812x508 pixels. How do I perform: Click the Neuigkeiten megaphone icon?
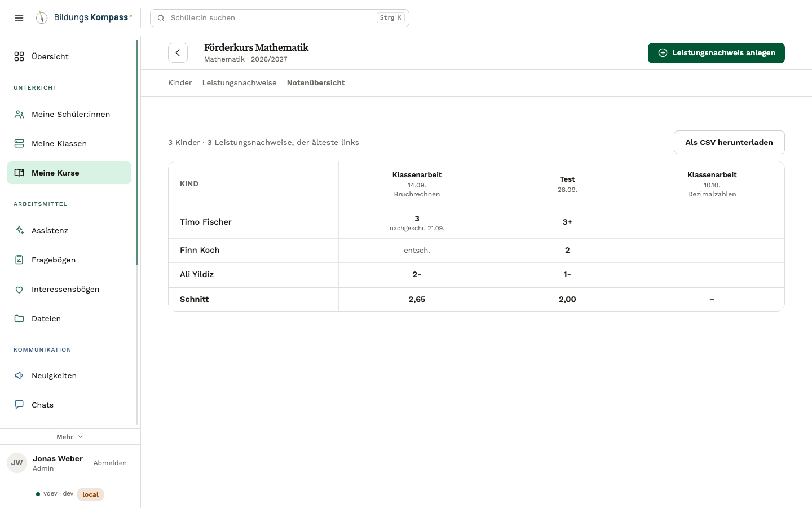click(x=19, y=375)
